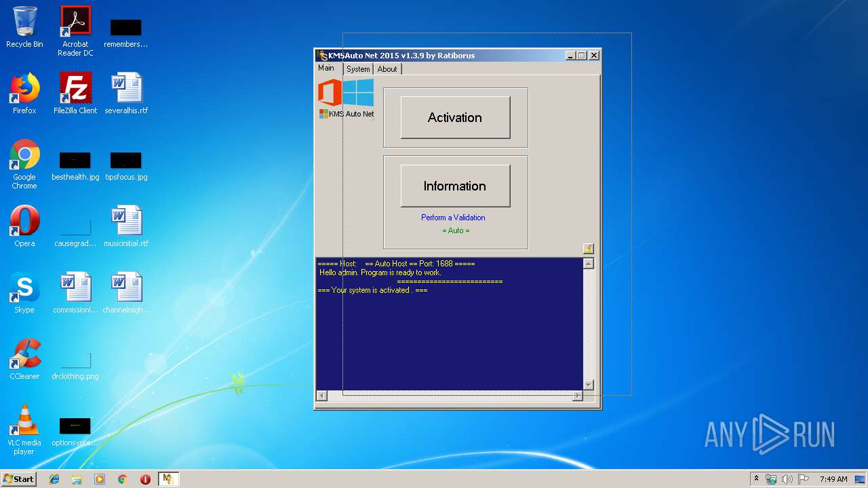Click log horizontal scrollbar left arrow
Viewport: 868px width, 488px height.
pos(322,396)
